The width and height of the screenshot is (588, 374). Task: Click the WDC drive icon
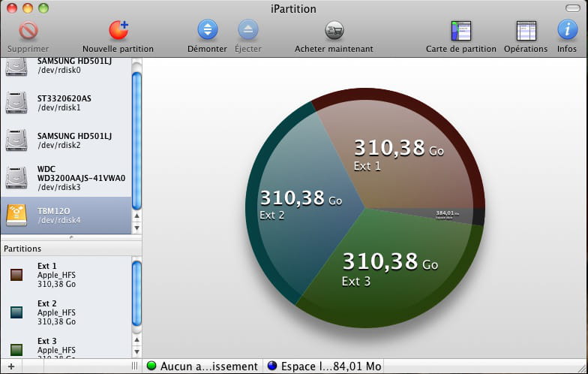[x=16, y=177]
